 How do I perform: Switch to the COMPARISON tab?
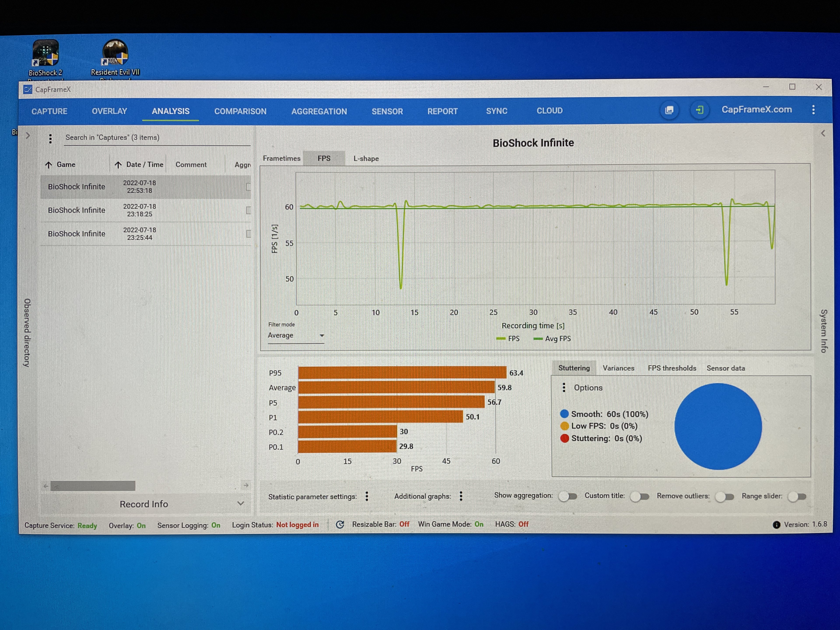(x=240, y=111)
